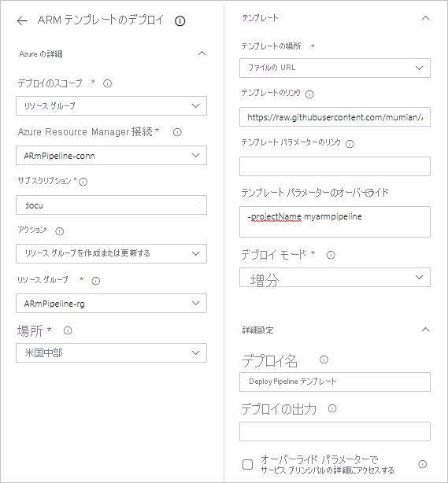Collapse the 詳細設定 section

point(425,330)
